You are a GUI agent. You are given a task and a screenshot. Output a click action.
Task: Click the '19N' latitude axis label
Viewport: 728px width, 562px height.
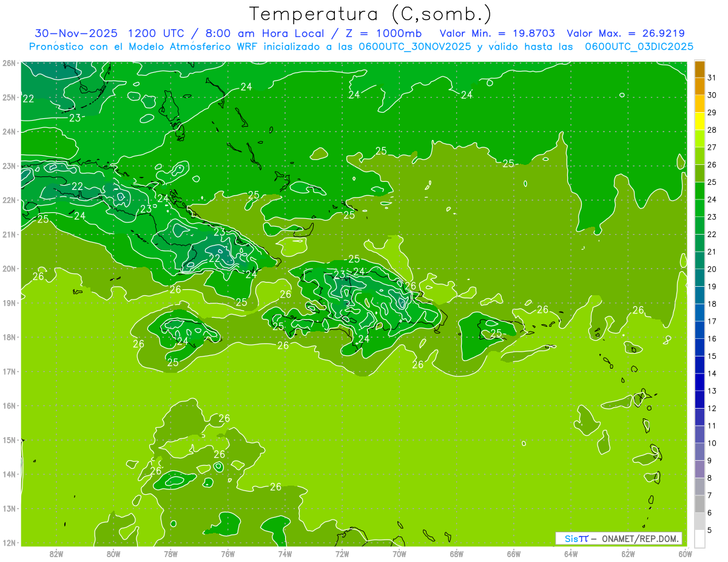point(8,303)
